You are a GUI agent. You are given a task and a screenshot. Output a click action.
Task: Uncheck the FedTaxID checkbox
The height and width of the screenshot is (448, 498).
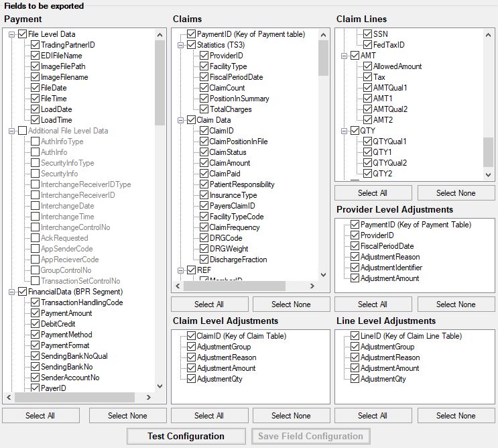coord(367,45)
